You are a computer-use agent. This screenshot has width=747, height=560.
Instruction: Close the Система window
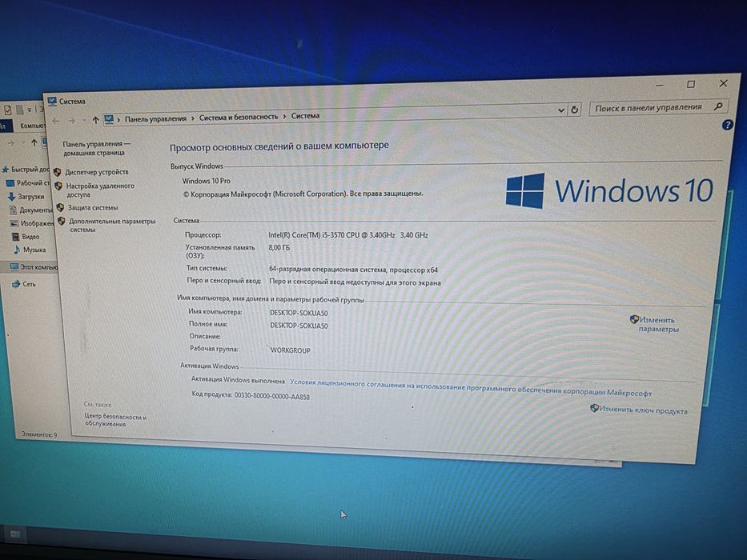pos(723,83)
